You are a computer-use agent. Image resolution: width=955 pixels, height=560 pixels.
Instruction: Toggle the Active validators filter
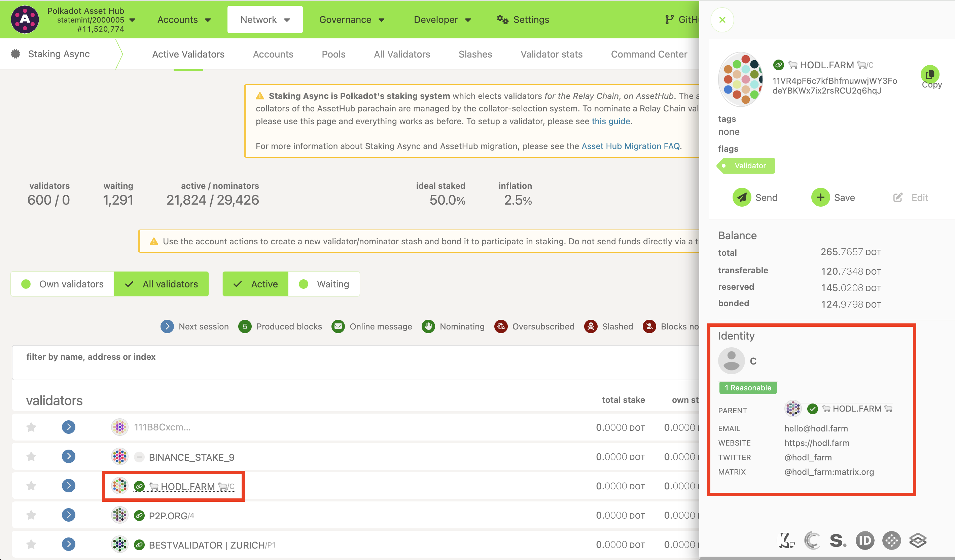pos(255,284)
